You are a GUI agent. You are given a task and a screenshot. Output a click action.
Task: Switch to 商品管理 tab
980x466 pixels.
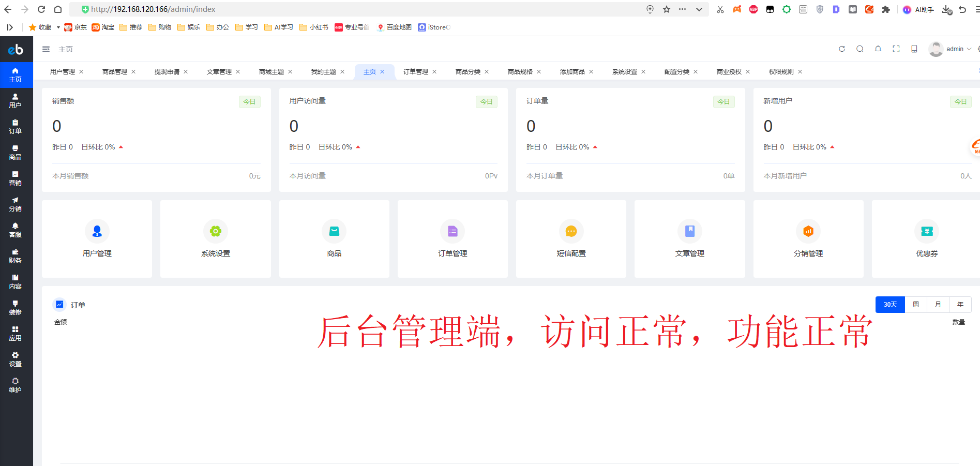click(x=115, y=72)
